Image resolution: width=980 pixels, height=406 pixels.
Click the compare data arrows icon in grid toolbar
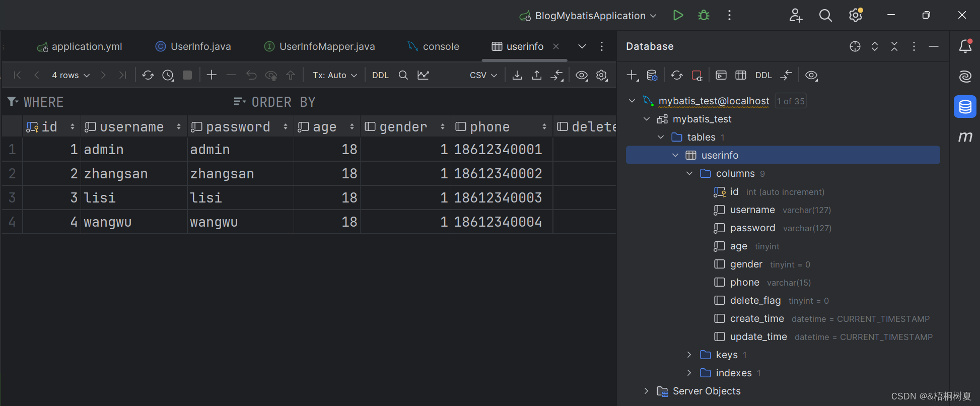(x=557, y=75)
